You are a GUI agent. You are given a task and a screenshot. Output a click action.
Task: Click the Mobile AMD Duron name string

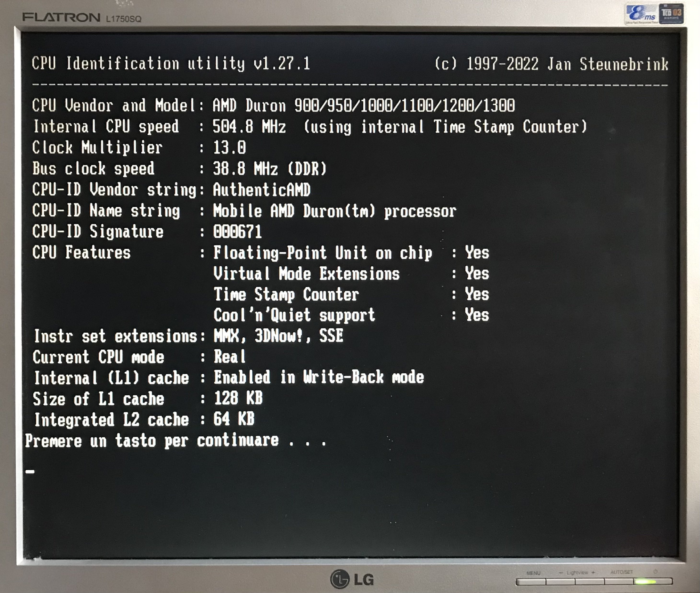coord(334,211)
